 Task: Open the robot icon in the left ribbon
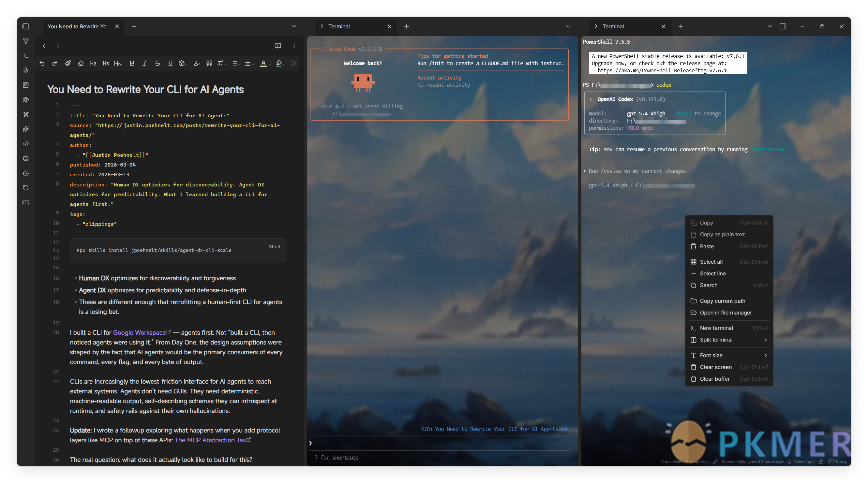pyautogui.click(x=26, y=173)
